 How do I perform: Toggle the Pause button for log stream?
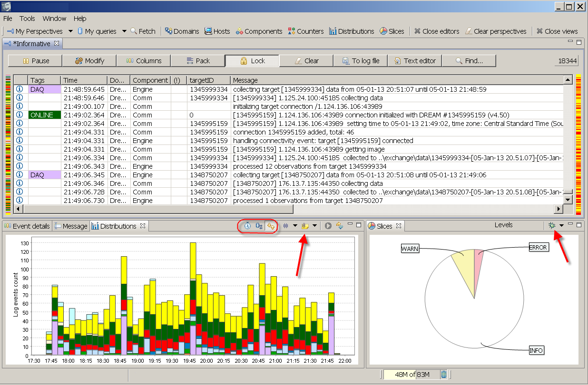[35, 61]
